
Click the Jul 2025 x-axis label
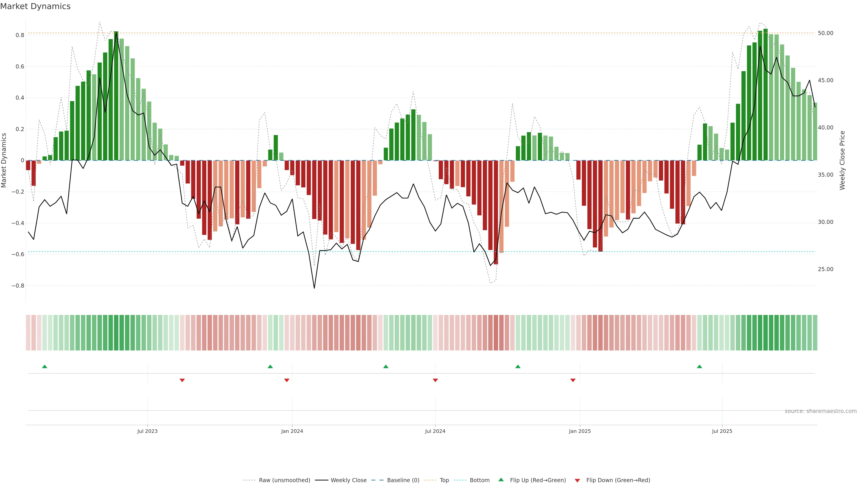722,432
